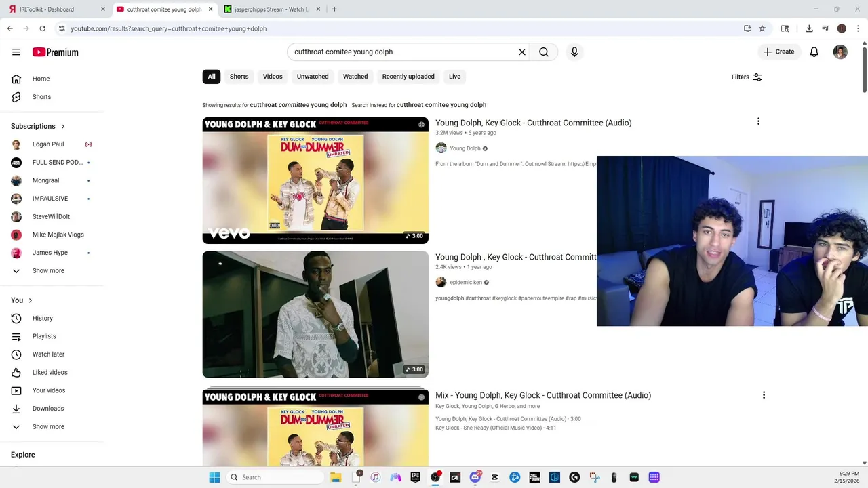Open the epidemic ken channel link
Image resolution: width=868 pixels, height=488 pixels.
coord(466,283)
